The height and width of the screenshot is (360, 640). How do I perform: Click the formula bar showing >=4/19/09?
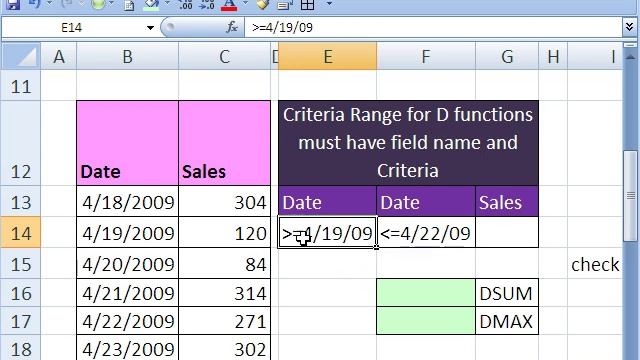pyautogui.click(x=433, y=28)
